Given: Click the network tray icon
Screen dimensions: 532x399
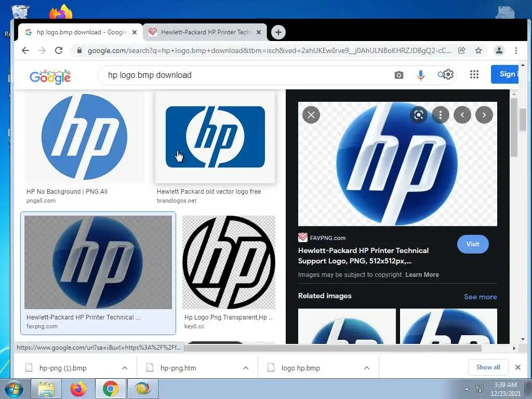Looking at the screenshot, I should click(480, 389).
